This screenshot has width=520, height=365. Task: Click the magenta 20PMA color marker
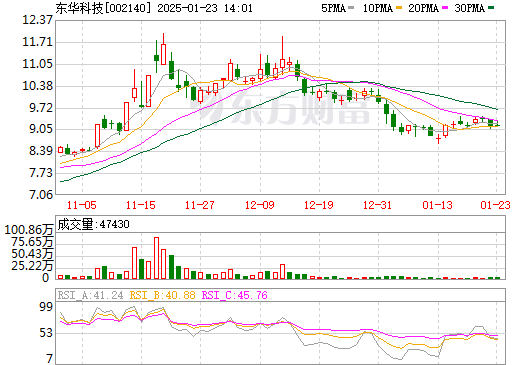445,8
